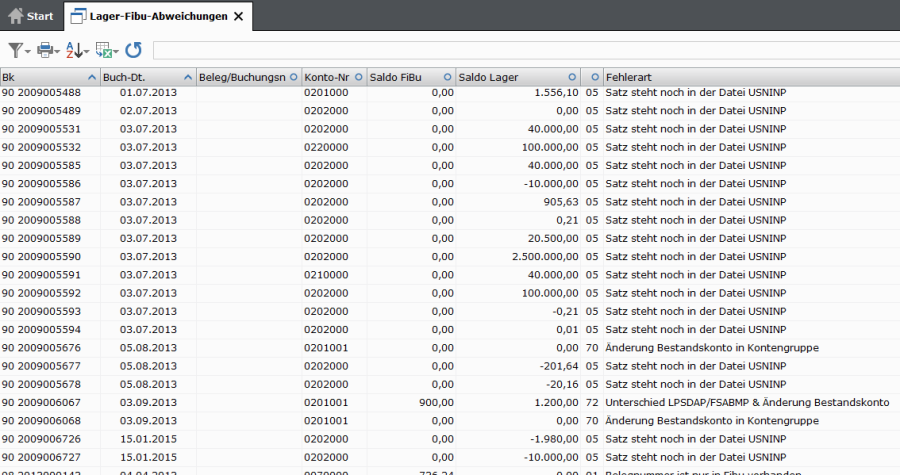Open the filter tool in the toolbar

tap(15, 50)
